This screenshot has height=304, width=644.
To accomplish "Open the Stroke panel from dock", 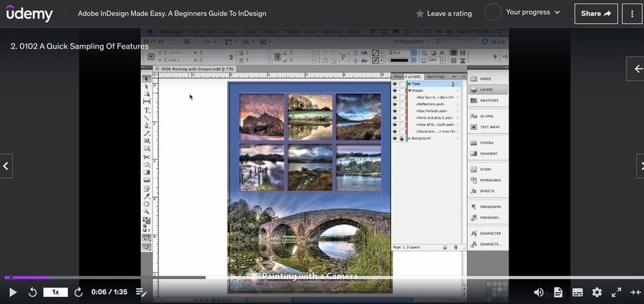I will 487,143.
